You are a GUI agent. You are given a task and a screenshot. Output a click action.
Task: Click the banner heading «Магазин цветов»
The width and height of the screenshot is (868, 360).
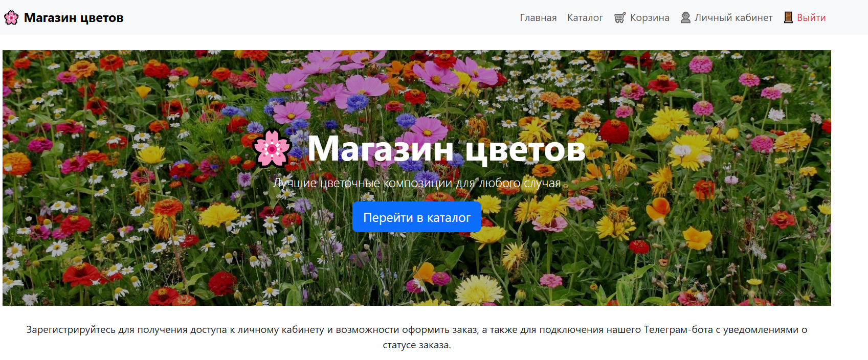[x=446, y=149]
